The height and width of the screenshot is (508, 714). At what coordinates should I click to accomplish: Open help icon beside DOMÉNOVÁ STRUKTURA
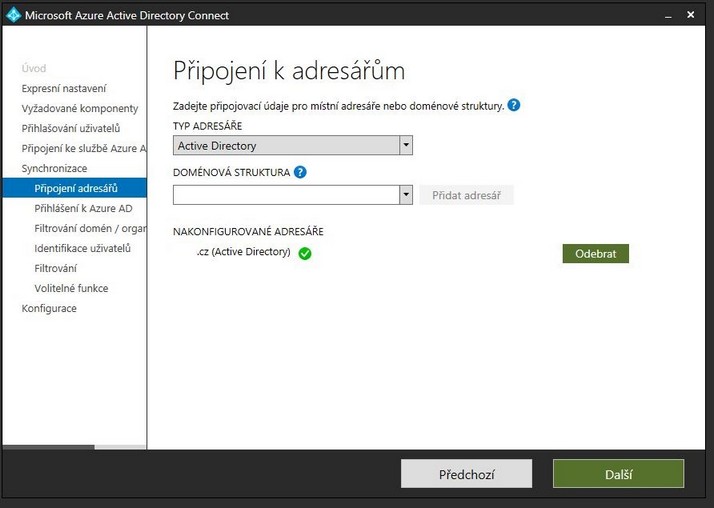pos(300,172)
